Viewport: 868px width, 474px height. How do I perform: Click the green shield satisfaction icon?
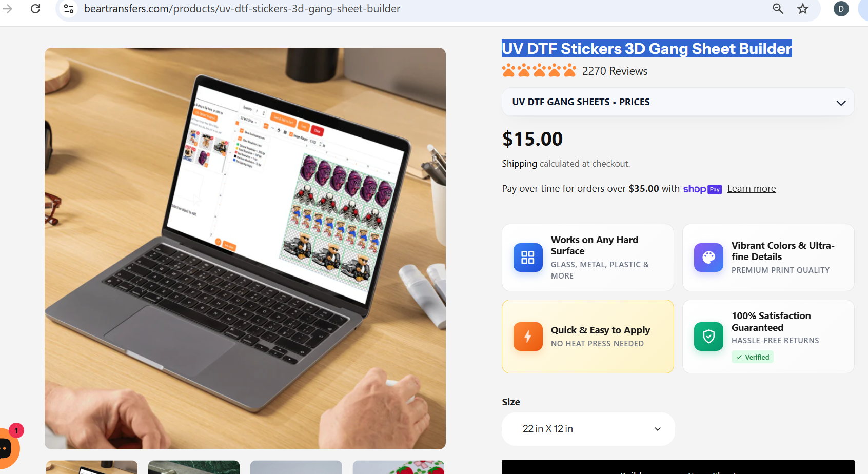[x=708, y=337]
